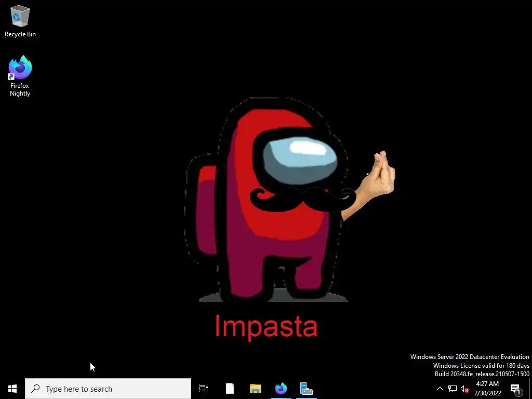Click the taskbar search box

point(108,389)
